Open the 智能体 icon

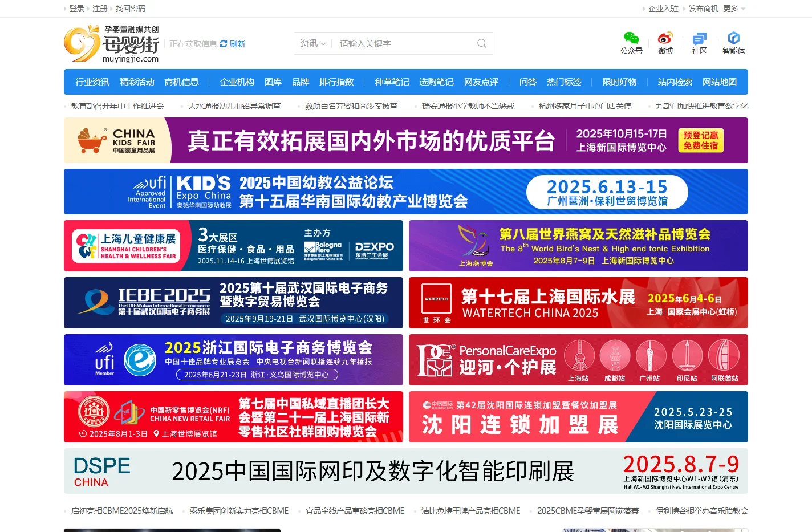tap(733, 43)
